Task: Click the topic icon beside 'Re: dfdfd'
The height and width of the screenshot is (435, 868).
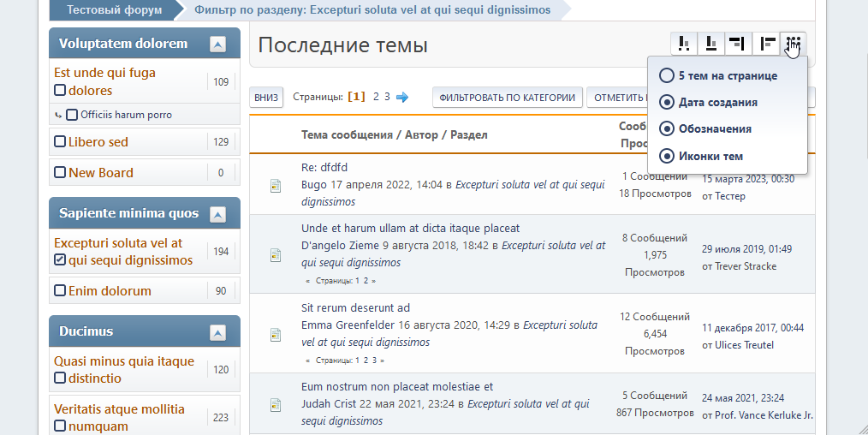Action: coord(276,185)
